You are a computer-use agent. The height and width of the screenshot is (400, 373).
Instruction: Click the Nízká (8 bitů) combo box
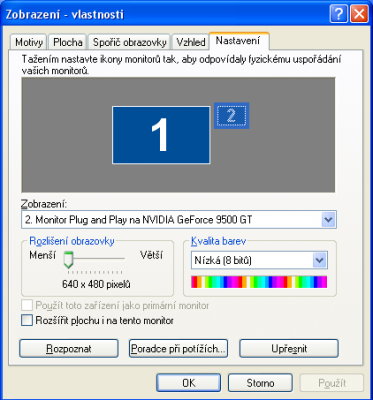tap(259, 260)
